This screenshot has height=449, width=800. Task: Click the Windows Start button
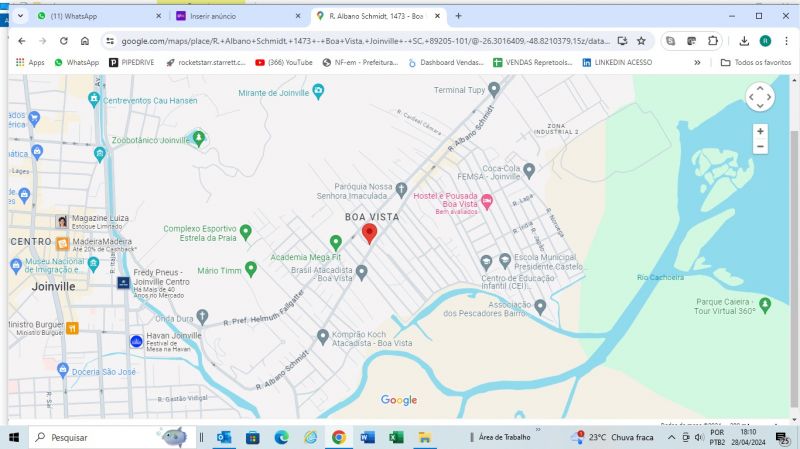[x=14, y=437]
